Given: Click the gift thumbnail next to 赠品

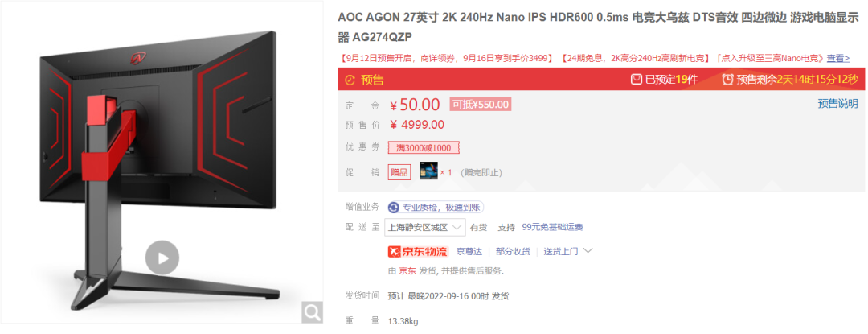Looking at the screenshot, I should (x=428, y=171).
